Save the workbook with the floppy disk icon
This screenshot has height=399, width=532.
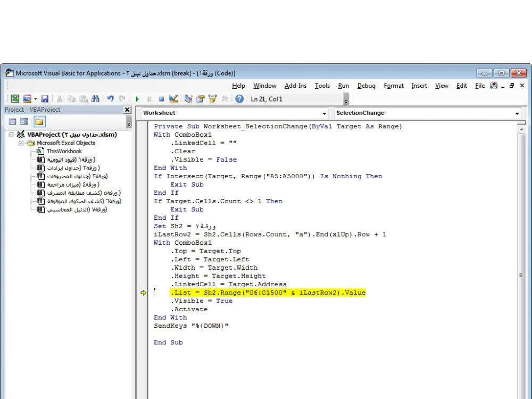coord(45,99)
